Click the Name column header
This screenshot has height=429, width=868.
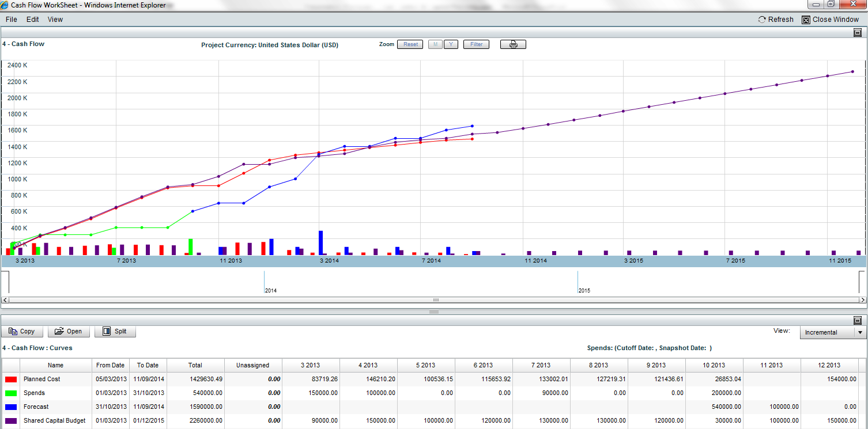point(56,365)
